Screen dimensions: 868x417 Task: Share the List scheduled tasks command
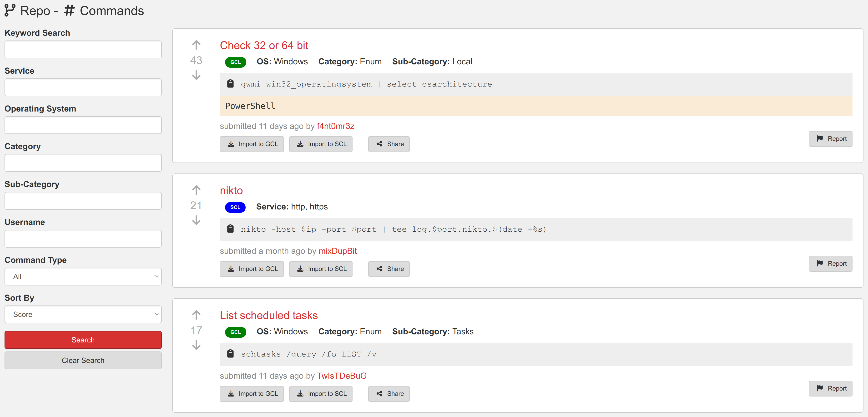[x=389, y=394]
